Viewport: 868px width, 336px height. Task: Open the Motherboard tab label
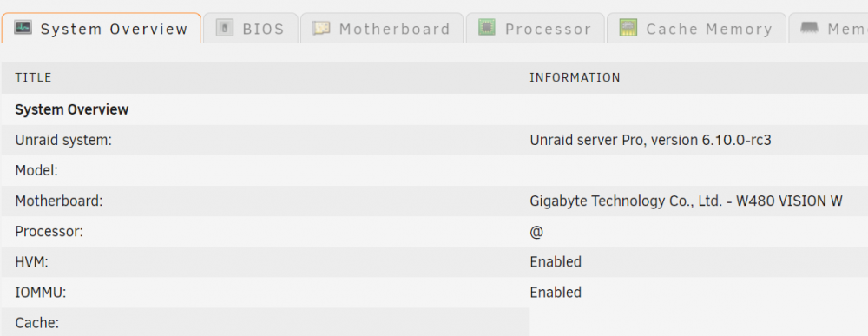395,29
